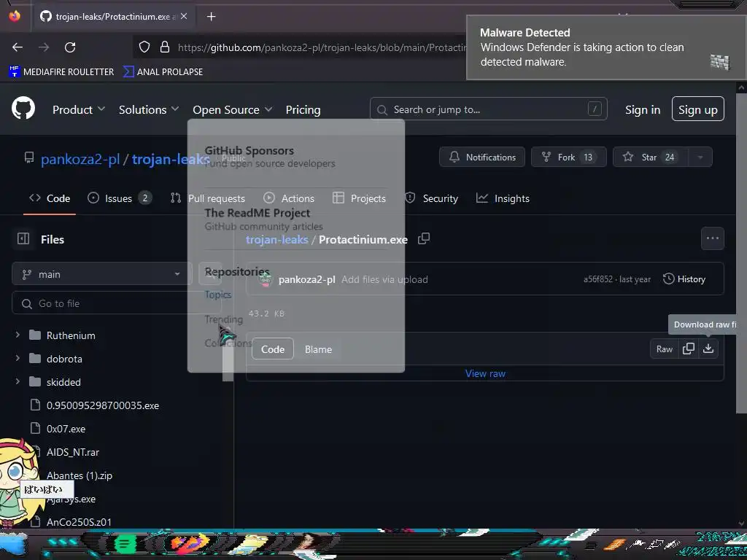Fork the repository

pos(569,157)
